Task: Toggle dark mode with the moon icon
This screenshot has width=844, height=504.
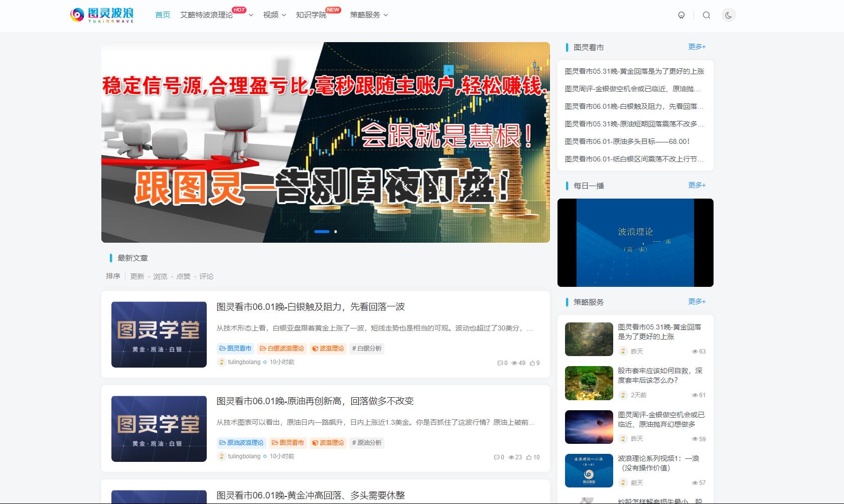Action: (728, 16)
